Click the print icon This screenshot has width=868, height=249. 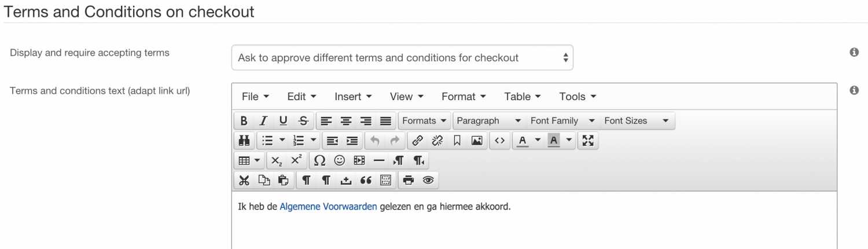pyautogui.click(x=409, y=180)
